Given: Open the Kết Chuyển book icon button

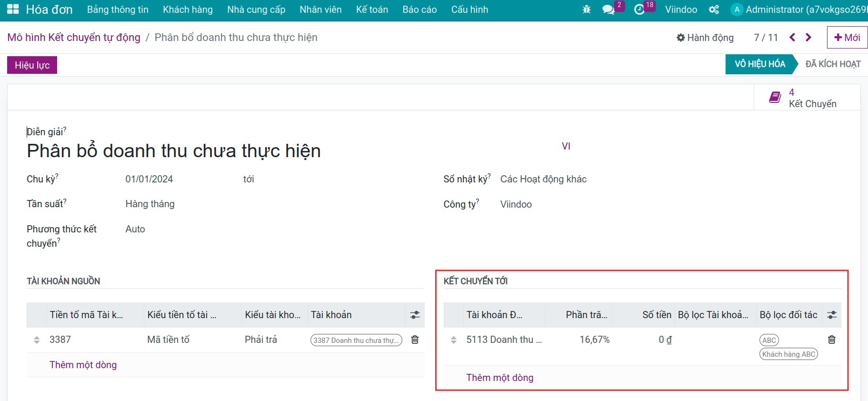Looking at the screenshot, I should tap(807, 98).
